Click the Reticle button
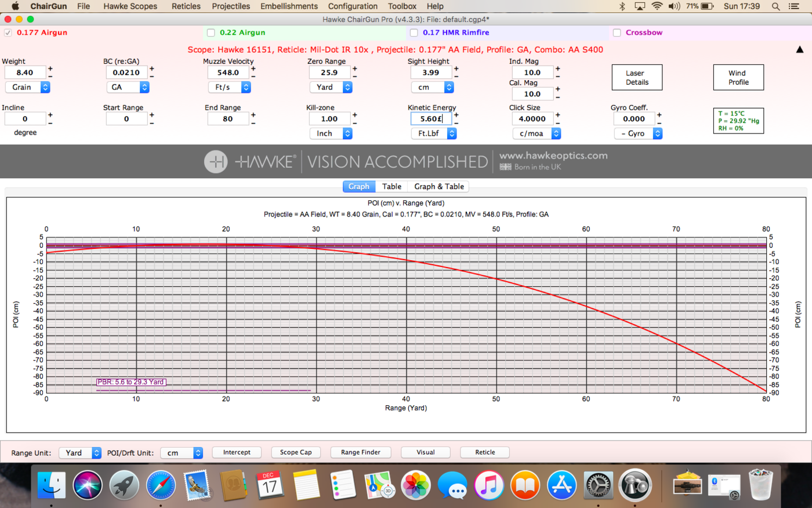Viewport: 812px width, 508px height. 485,452
